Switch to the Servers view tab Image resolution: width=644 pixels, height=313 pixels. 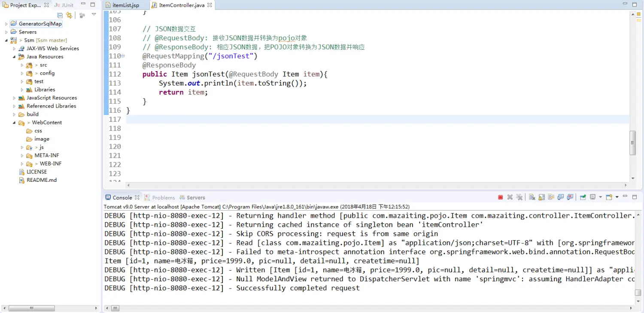click(192, 198)
